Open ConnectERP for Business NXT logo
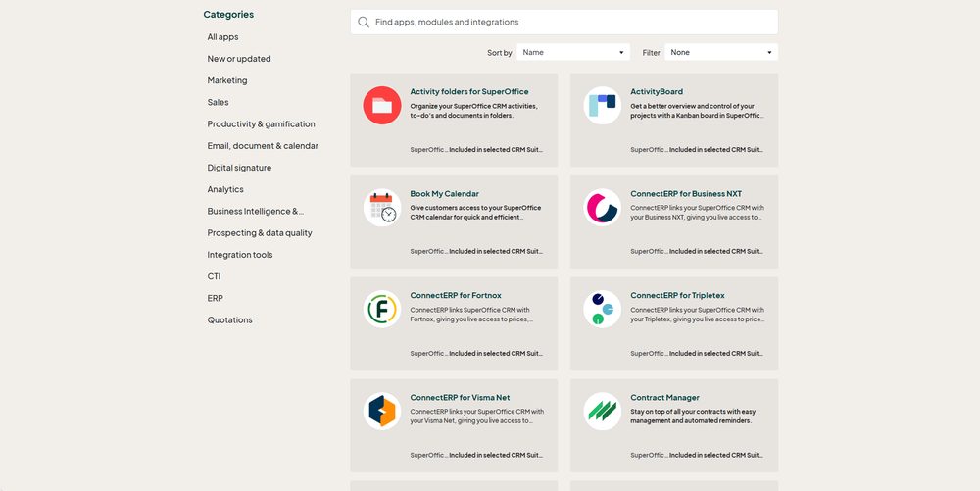980x491 pixels. click(x=603, y=208)
